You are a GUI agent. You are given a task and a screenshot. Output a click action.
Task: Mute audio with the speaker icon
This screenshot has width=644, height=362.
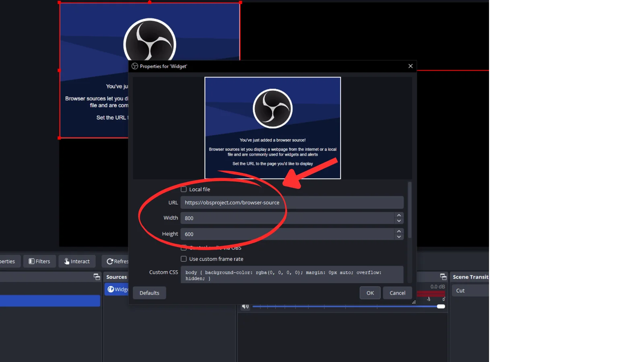pyautogui.click(x=245, y=306)
